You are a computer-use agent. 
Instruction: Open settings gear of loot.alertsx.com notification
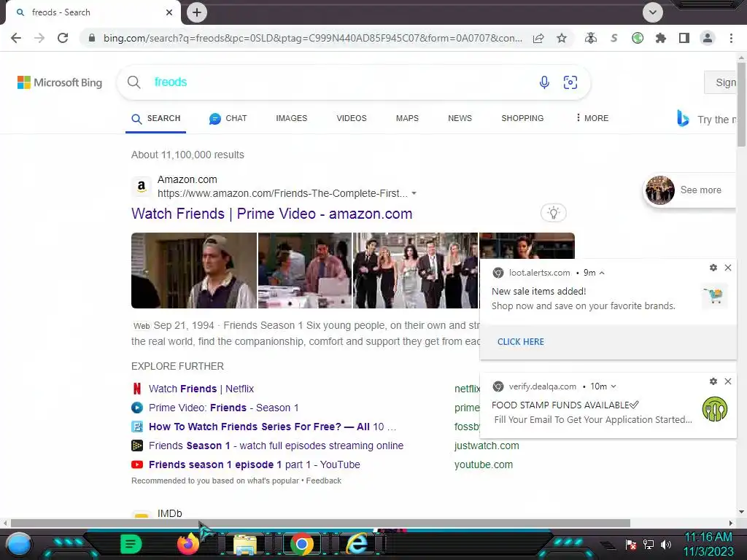click(x=713, y=268)
